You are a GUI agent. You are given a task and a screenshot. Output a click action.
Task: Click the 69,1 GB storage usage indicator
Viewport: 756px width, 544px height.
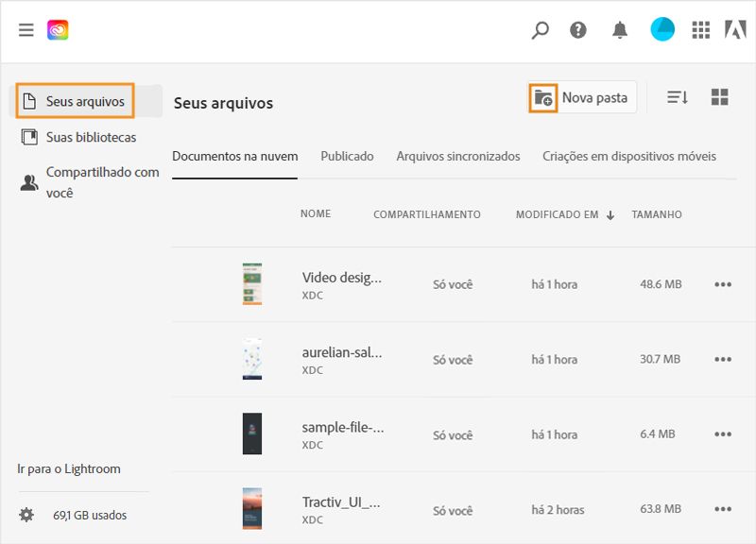91,515
